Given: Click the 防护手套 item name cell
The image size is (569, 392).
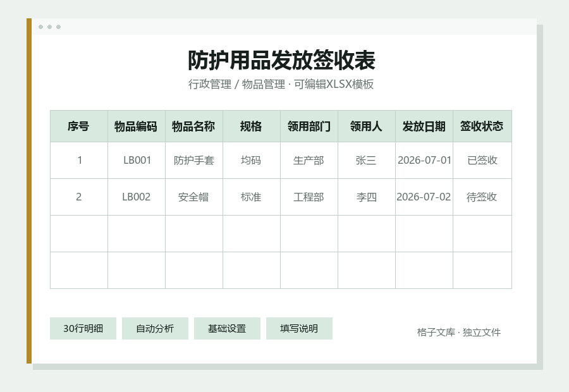Looking at the screenshot, I should 194,160.
